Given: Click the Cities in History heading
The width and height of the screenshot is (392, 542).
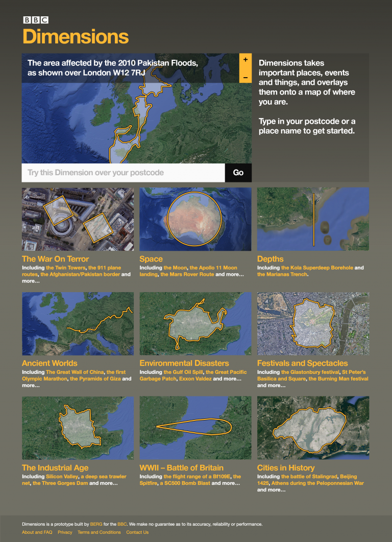Looking at the screenshot, I should click(x=286, y=468).
